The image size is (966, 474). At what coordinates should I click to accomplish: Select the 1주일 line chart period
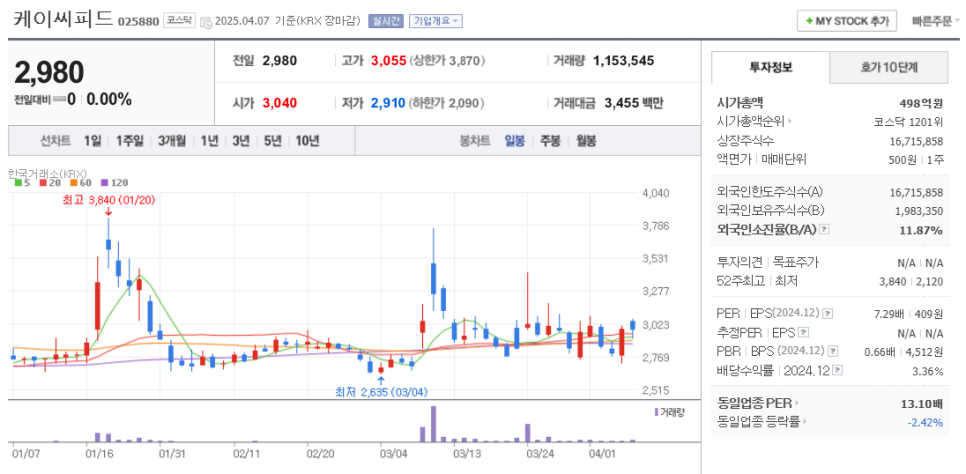[x=129, y=141]
